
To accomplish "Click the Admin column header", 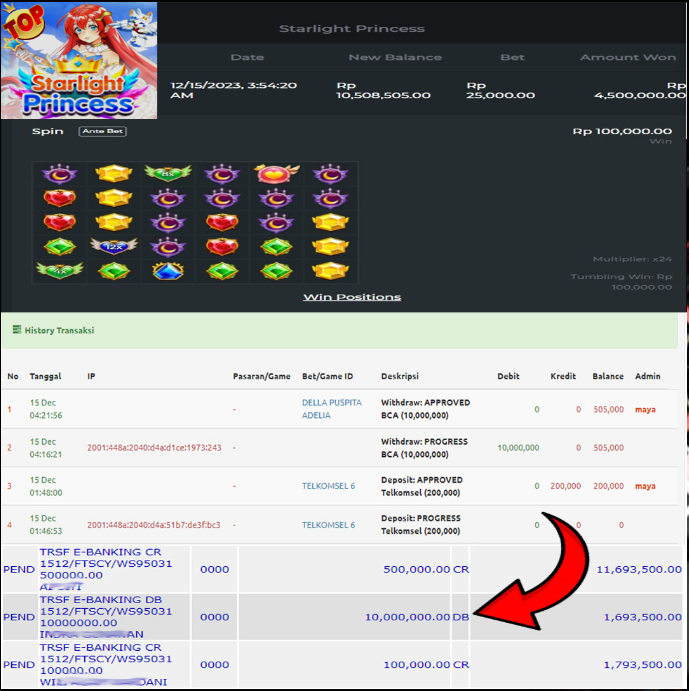I will coord(648,376).
